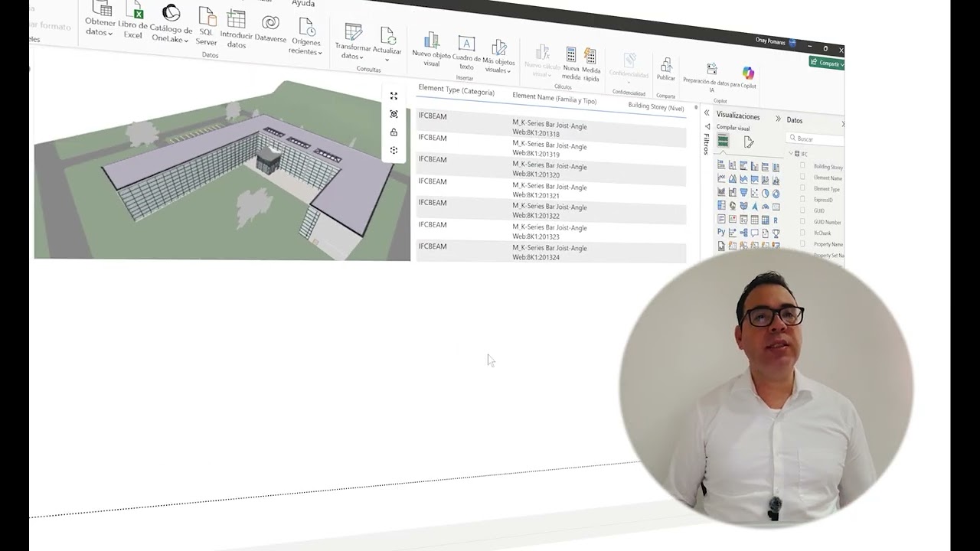
Task: Tick the Property Name field checkbox
Action: 802,243
